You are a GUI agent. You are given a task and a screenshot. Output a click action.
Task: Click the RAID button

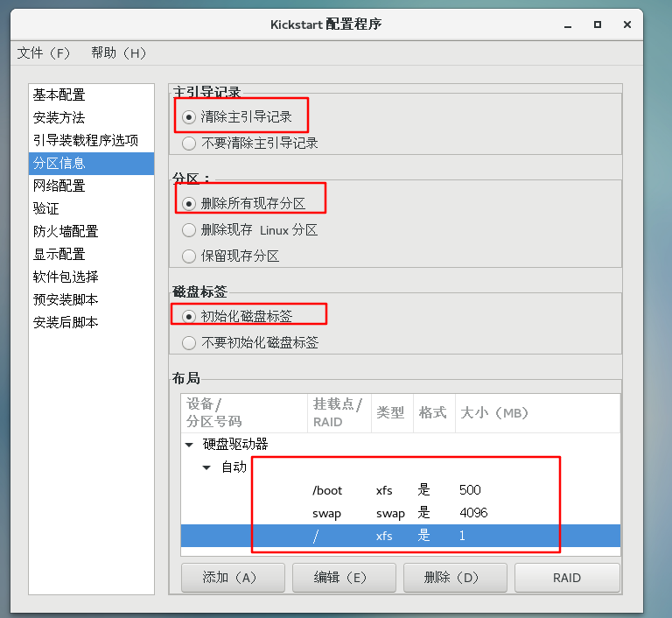point(567,578)
